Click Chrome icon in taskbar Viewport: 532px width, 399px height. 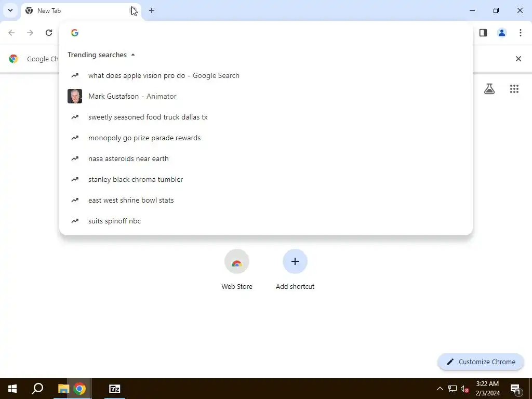[x=79, y=389]
